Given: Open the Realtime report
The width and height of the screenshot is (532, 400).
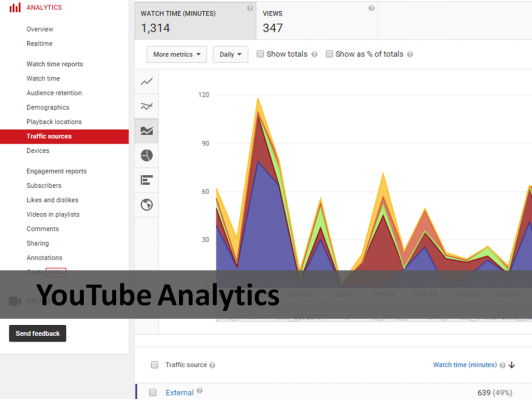Looking at the screenshot, I should tap(39, 43).
